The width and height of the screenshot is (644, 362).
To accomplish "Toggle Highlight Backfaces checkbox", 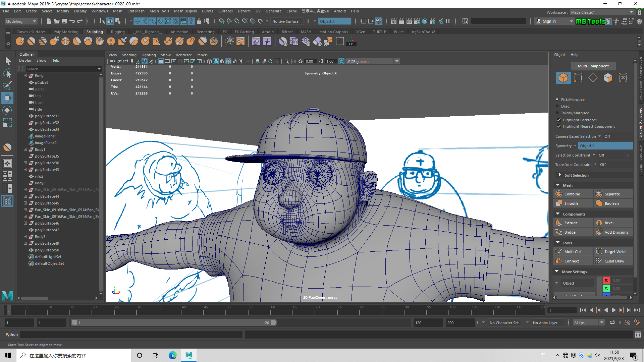I will coord(559,120).
